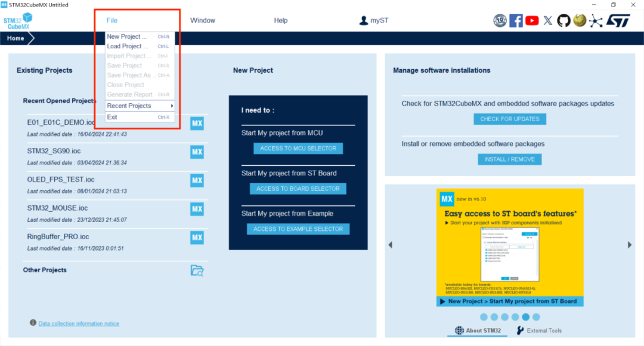Open the Data collection information notice link
The image size is (644, 346).
pos(79,323)
